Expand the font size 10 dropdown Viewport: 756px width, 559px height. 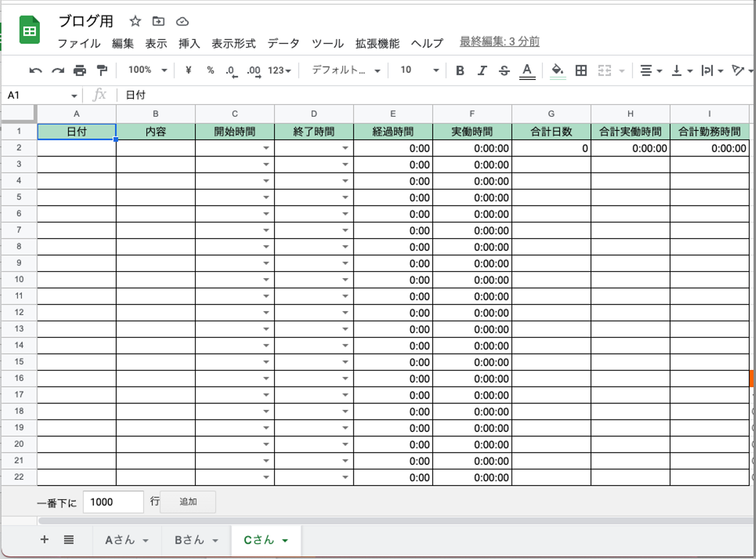pyautogui.click(x=419, y=70)
